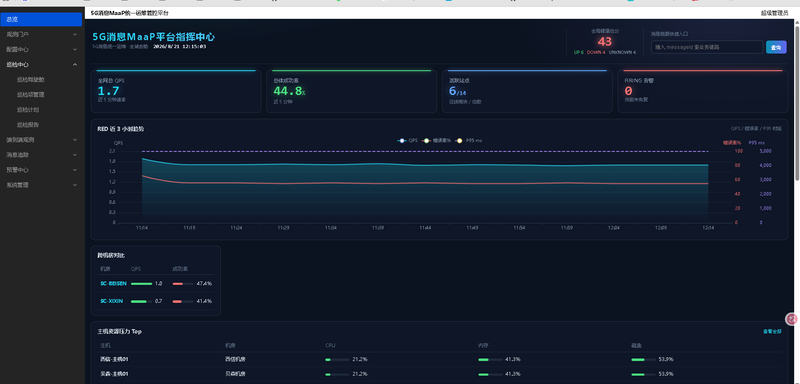The height and width of the screenshot is (384, 800).
Task: Expand the 消息追踪 sidebar chevron
Action: pos(75,155)
